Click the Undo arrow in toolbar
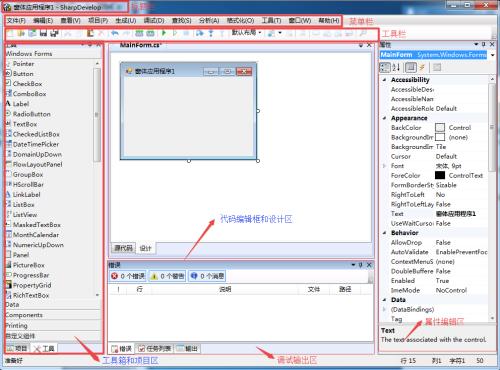This screenshot has width=500, height=370. click(115, 33)
